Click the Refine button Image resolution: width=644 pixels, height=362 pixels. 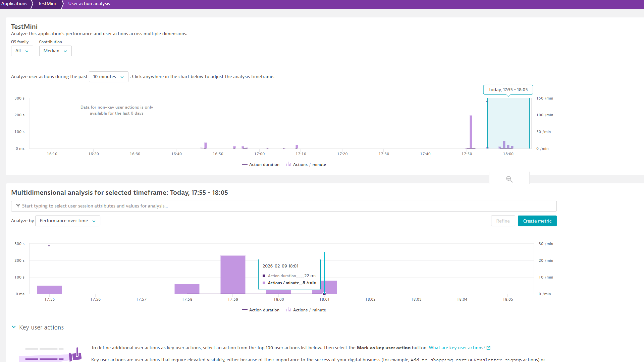(x=503, y=221)
